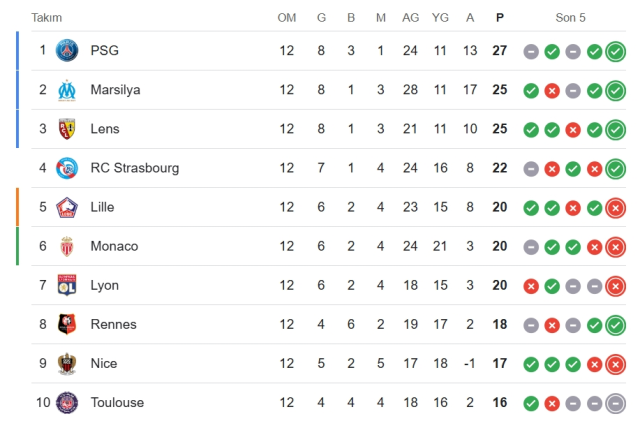
Task: Open the Lyon crest icon
Action: (67, 285)
